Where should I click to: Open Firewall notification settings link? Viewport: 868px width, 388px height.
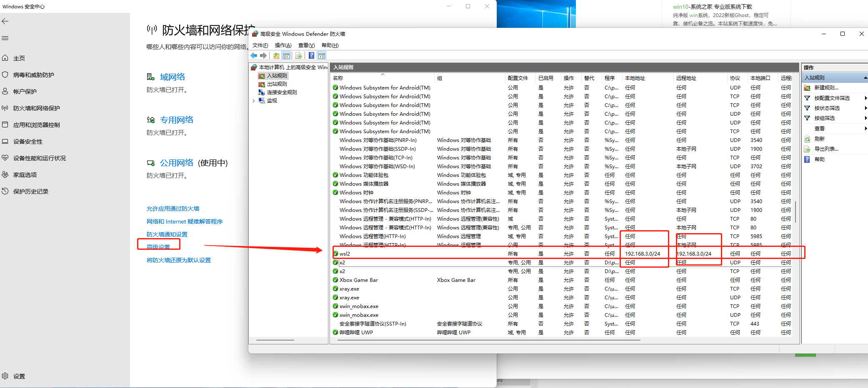pyautogui.click(x=167, y=234)
